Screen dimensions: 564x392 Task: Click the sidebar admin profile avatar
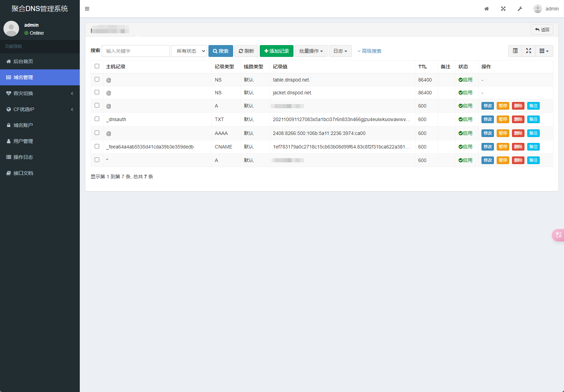(11, 28)
